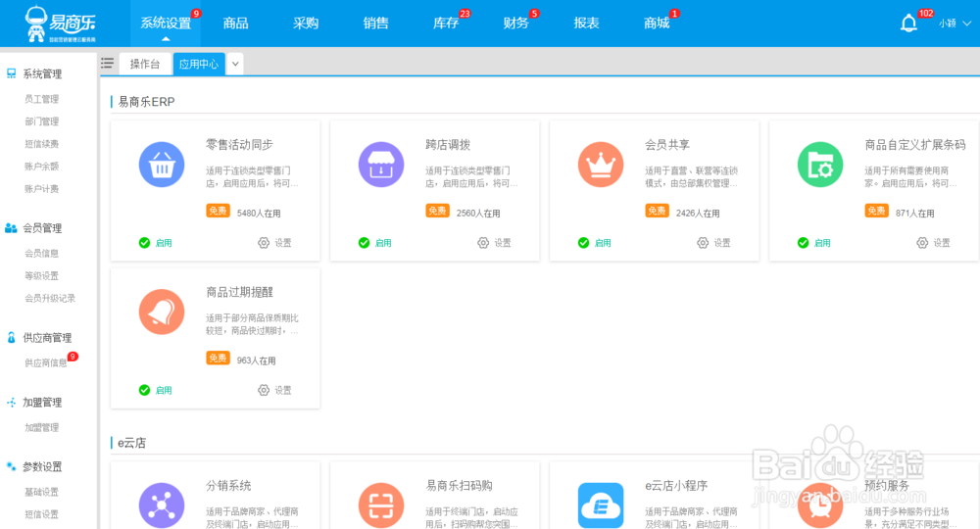Open the 采购 top menu
This screenshot has height=529, width=980.
click(306, 24)
